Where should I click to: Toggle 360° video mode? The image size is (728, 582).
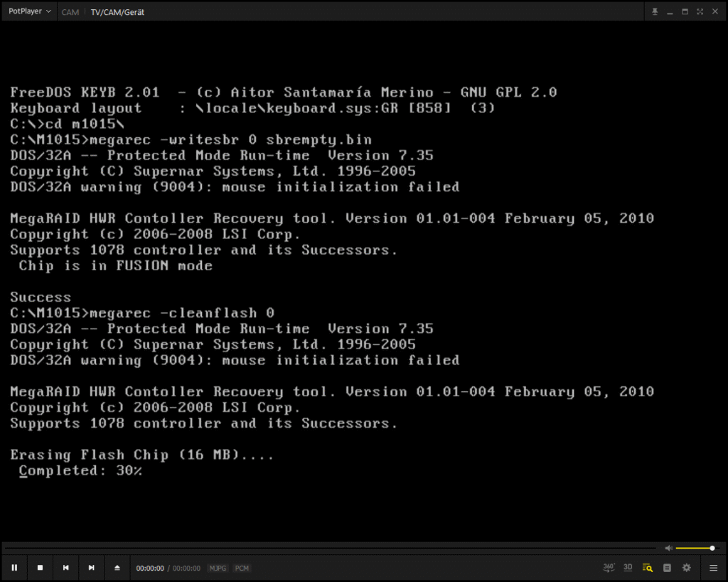(x=609, y=568)
